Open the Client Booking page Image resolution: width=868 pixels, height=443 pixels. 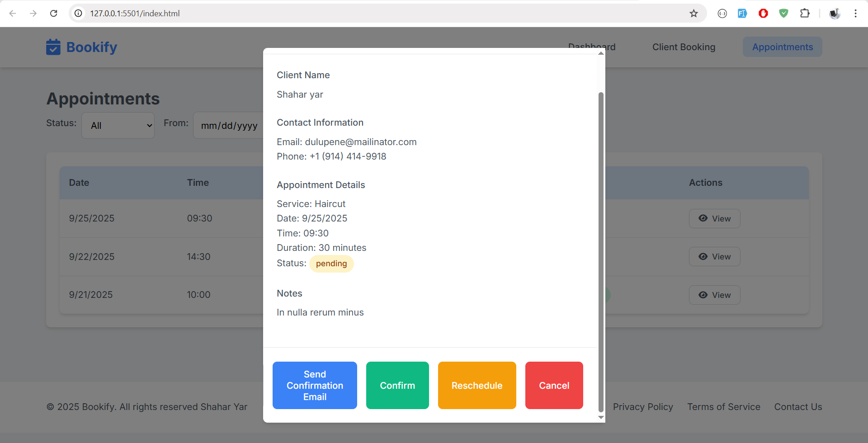(x=684, y=47)
